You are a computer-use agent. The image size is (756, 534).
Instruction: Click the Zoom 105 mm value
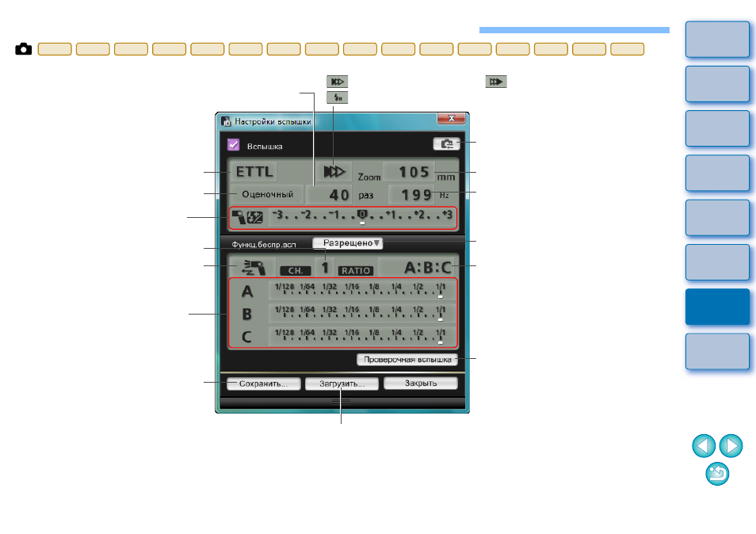pos(410,172)
